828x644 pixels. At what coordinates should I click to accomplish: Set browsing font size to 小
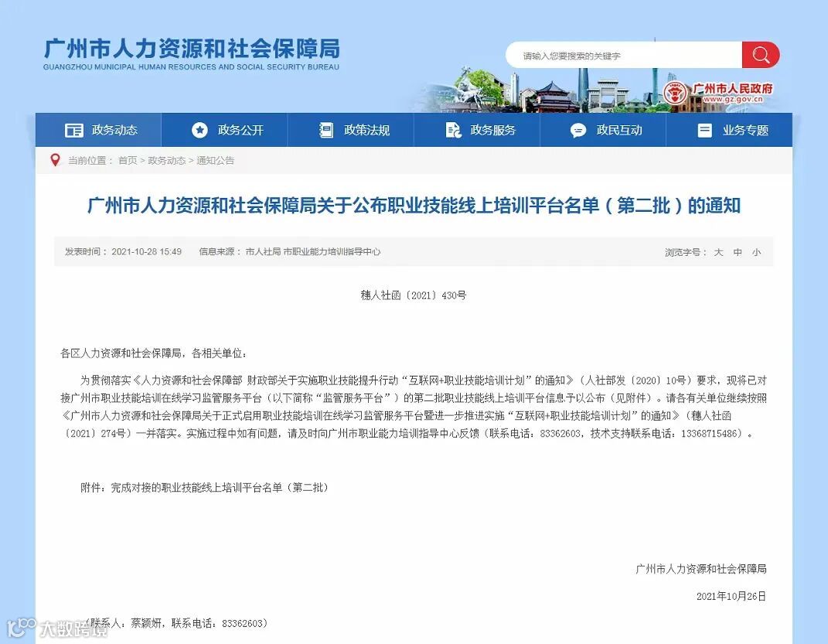coord(756,252)
